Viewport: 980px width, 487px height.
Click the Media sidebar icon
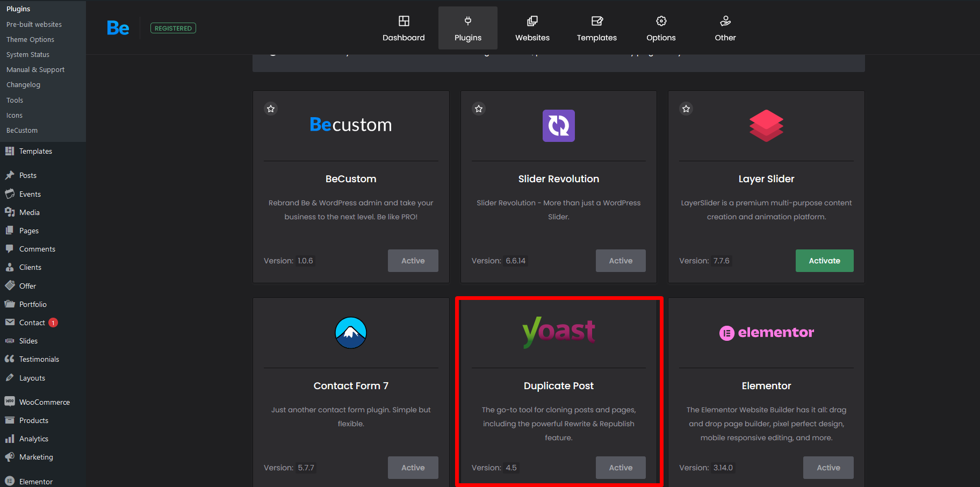click(x=10, y=212)
